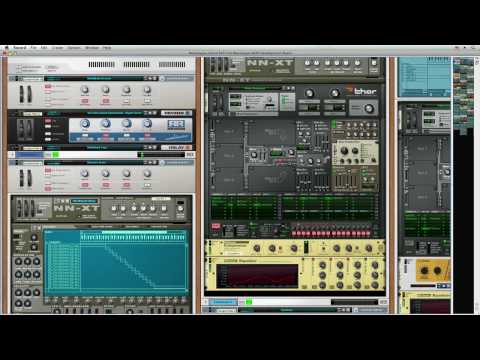
Task: Click first filter knob on left NN-XT main panel
Action: point(114,209)
